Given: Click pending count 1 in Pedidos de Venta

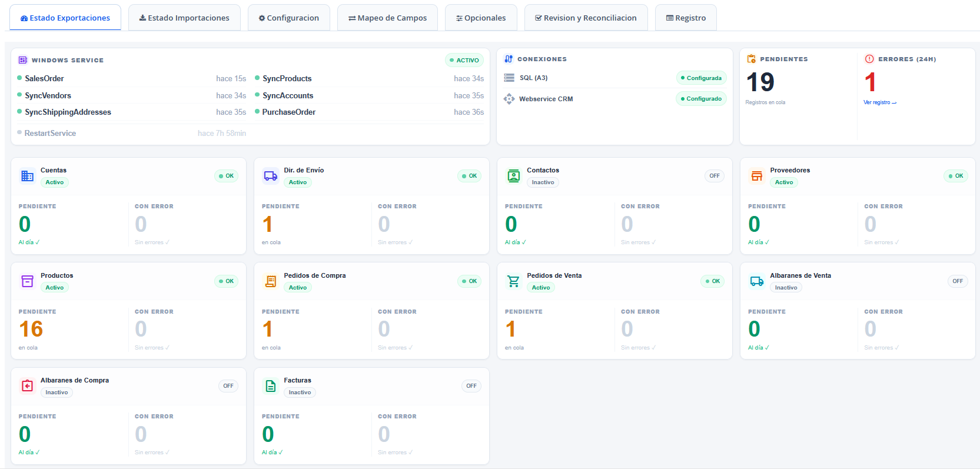Looking at the screenshot, I should pos(510,329).
